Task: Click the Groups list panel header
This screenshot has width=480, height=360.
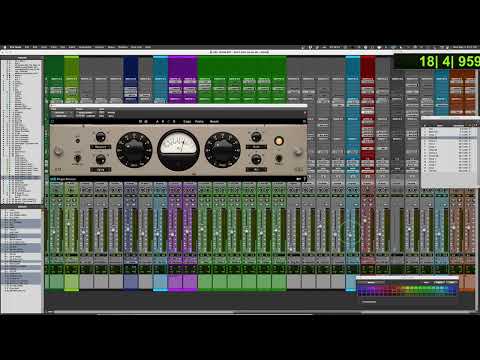Action: coord(22,207)
